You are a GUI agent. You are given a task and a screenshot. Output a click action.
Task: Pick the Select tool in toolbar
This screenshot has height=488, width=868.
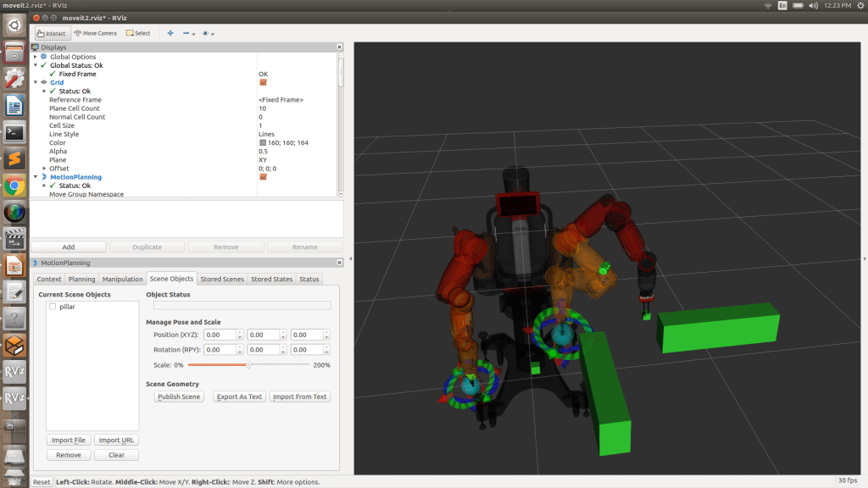click(x=138, y=33)
